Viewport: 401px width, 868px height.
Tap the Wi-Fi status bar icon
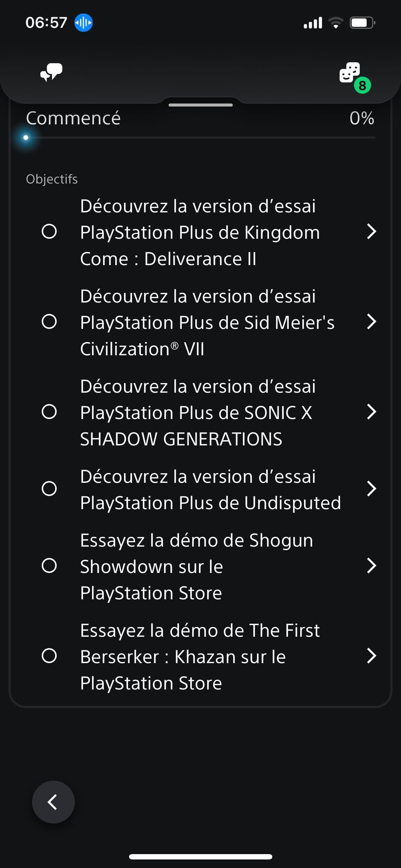click(x=336, y=23)
